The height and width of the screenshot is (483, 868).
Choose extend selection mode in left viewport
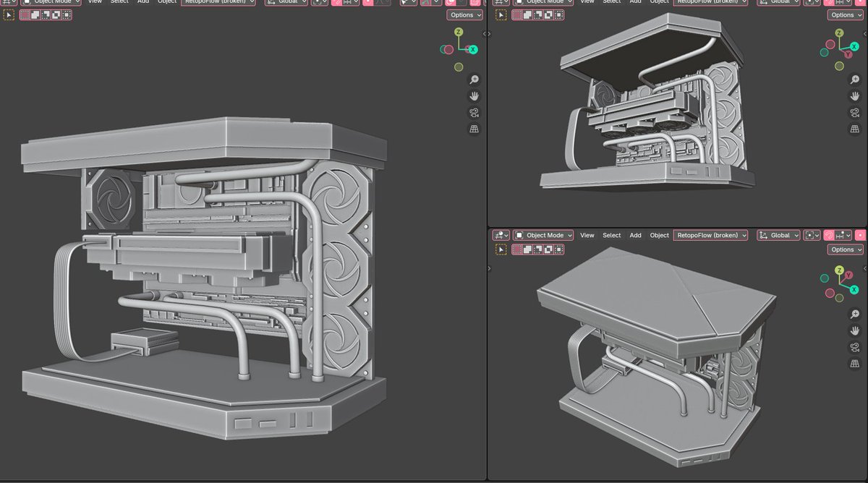tap(35, 14)
